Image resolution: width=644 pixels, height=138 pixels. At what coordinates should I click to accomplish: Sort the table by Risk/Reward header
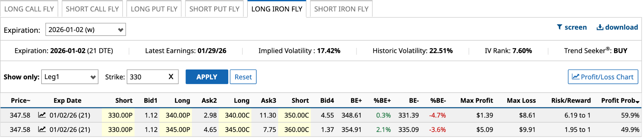coord(571,101)
